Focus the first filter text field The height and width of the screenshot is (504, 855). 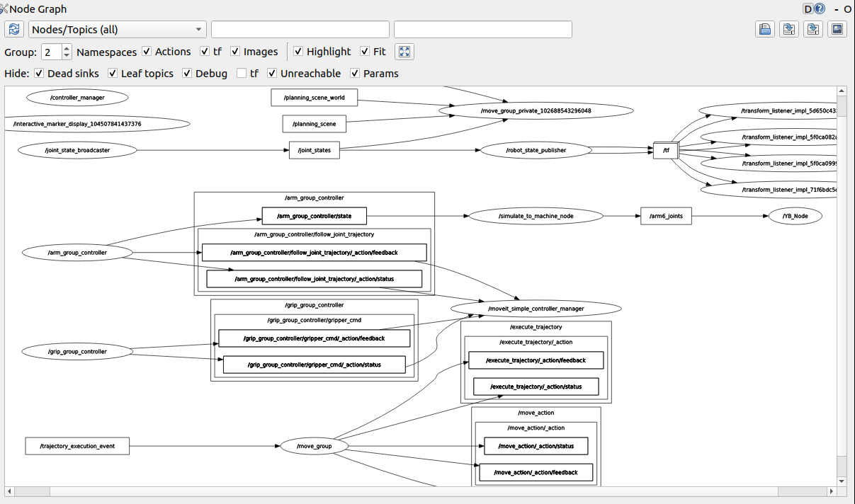(x=300, y=29)
